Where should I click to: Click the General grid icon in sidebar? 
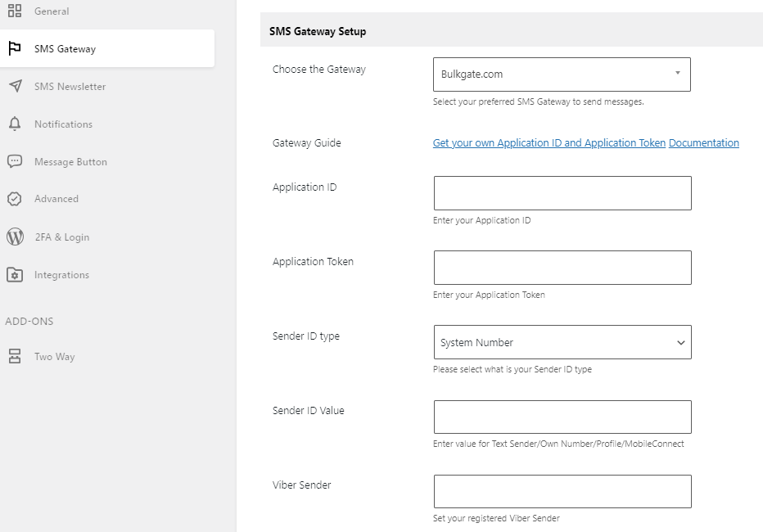click(x=15, y=11)
